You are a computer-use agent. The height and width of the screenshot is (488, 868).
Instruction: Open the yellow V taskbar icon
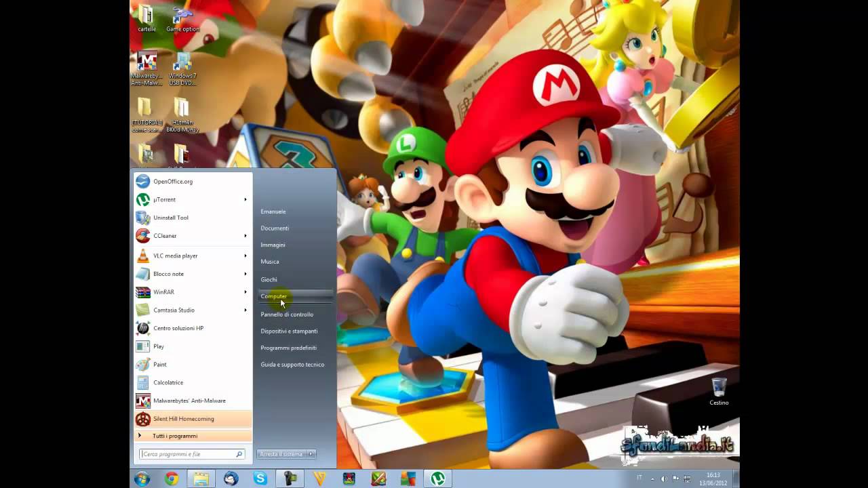[320, 479]
